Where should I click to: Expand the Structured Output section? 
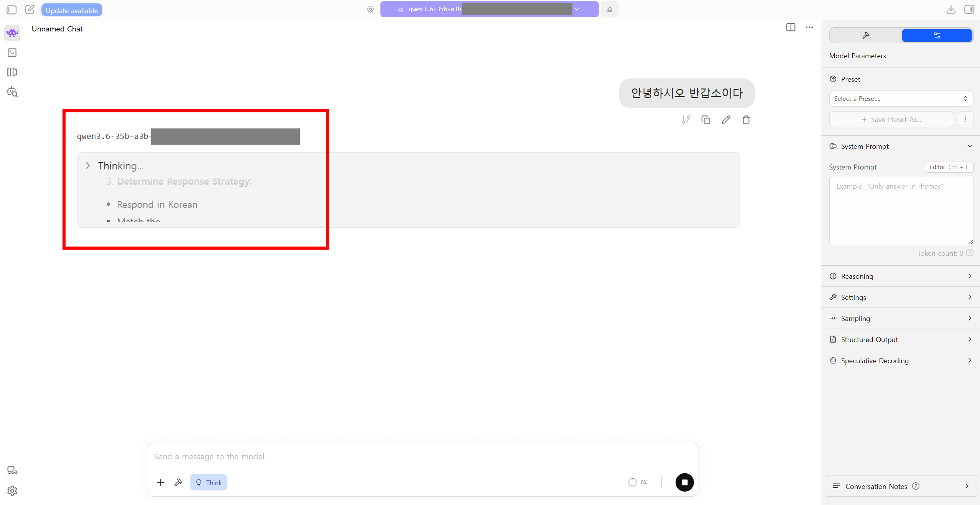coord(901,339)
